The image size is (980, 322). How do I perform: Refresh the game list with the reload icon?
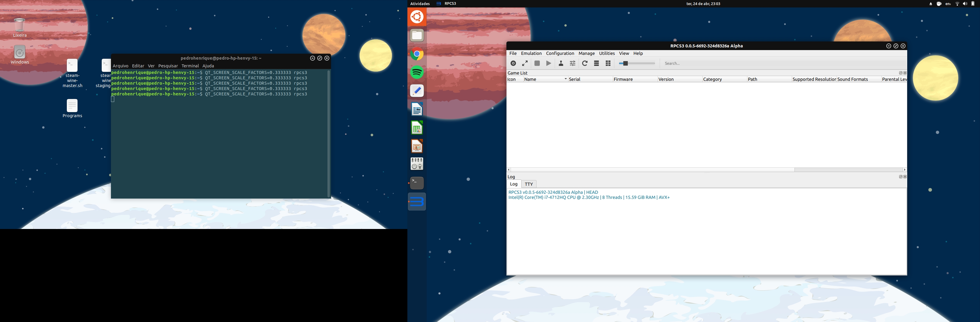(585, 64)
